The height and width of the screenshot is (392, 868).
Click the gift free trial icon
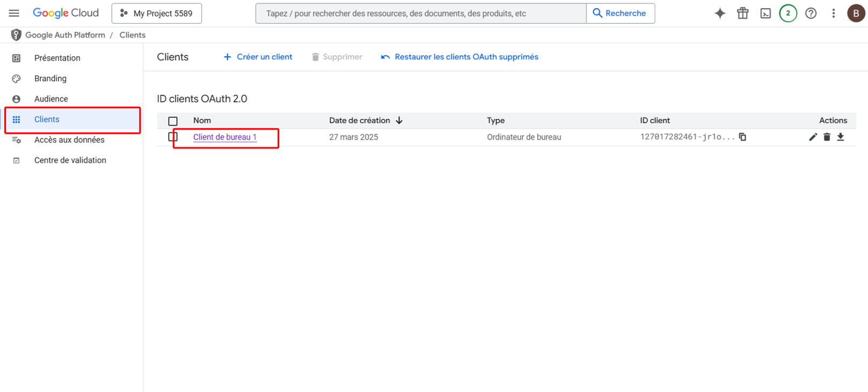tap(742, 13)
